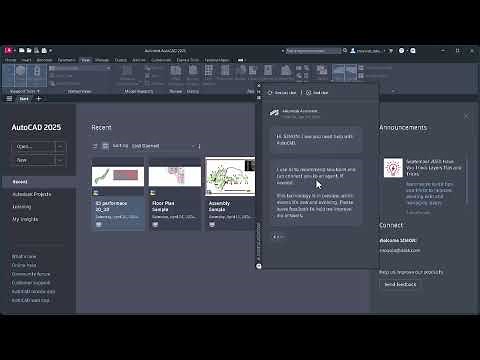Click the Announcements lightbulb thumbnail
The image size is (480, 360).
pyautogui.click(x=393, y=168)
